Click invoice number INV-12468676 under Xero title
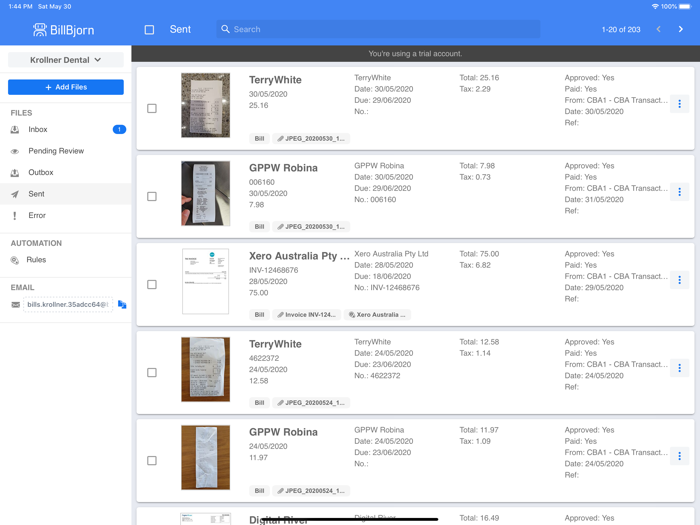The image size is (700, 525). point(273,270)
